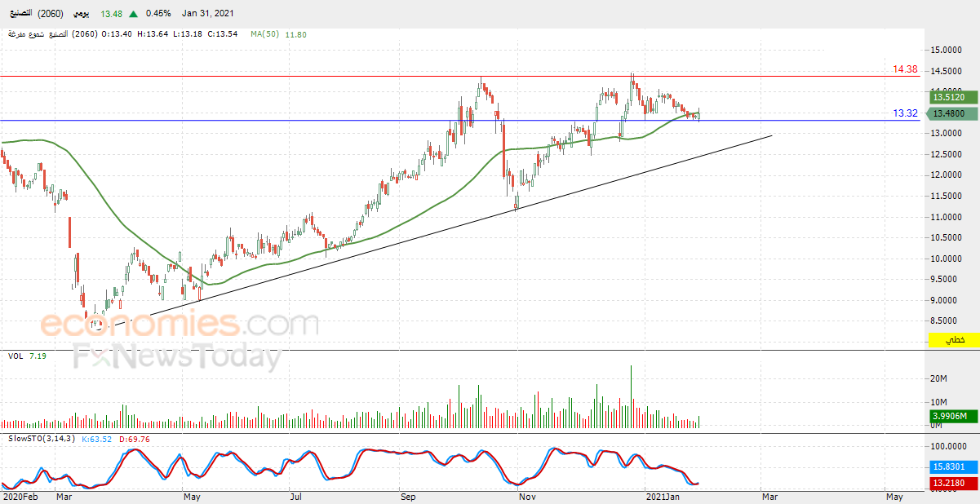This screenshot has width=980, height=504.
Task: Open the التصنيع (2060) symbol selector
Action: [x=33, y=13]
